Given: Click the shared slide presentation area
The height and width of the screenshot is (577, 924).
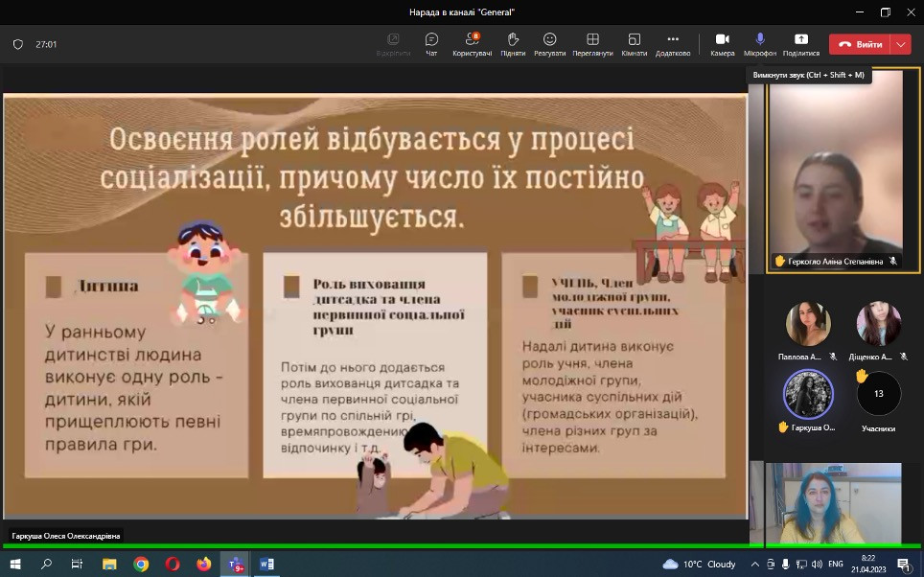Looking at the screenshot, I should pyautogui.click(x=376, y=307).
